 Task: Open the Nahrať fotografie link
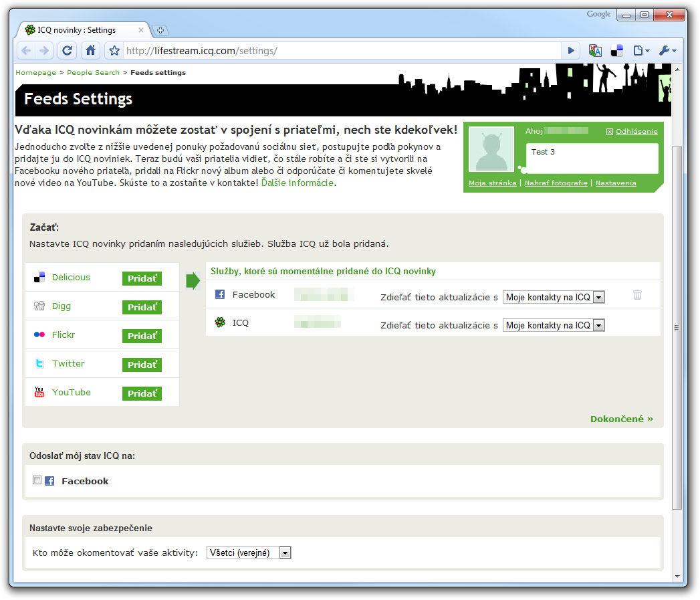556,183
